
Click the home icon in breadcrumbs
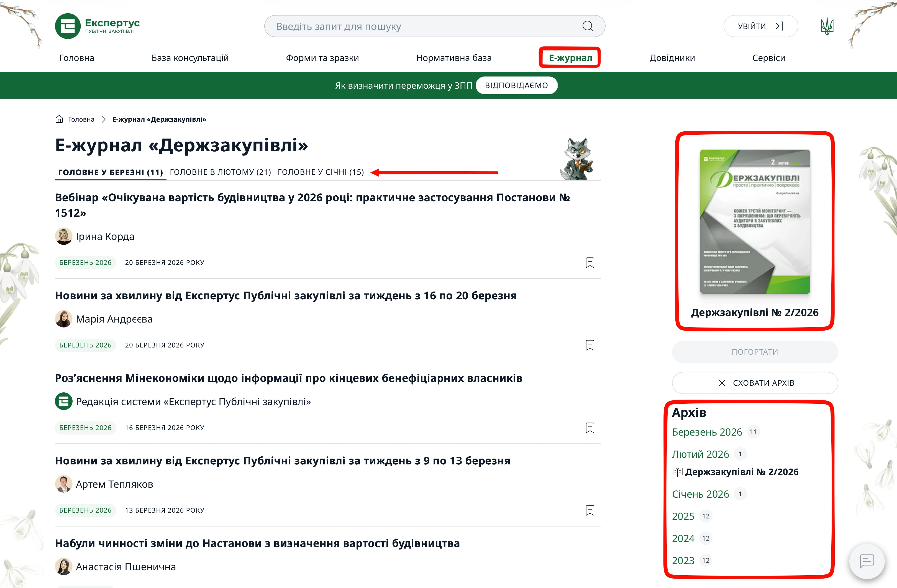pyautogui.click(x=59, y=119)
